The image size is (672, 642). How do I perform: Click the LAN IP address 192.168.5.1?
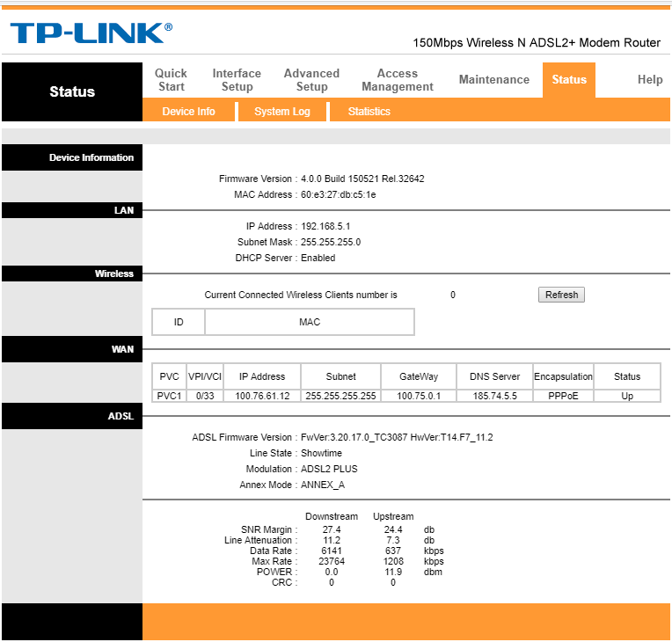pos(325,226)
